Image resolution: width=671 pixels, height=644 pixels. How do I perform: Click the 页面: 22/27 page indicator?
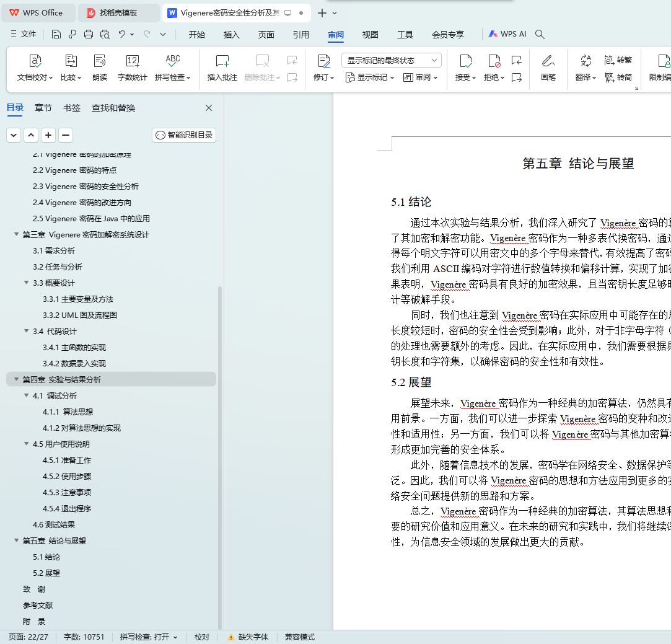[x=29, y=637]
